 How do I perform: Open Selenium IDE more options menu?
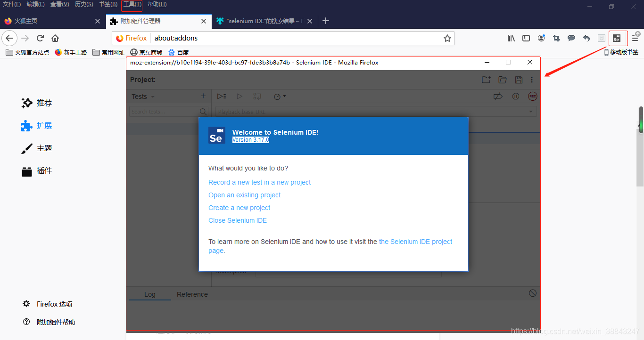(532, 80)
